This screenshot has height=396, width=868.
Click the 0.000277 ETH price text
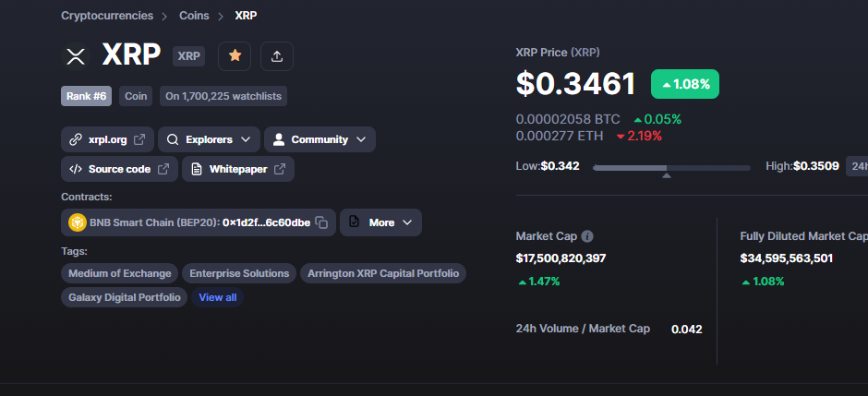click(x=559, y=136)
